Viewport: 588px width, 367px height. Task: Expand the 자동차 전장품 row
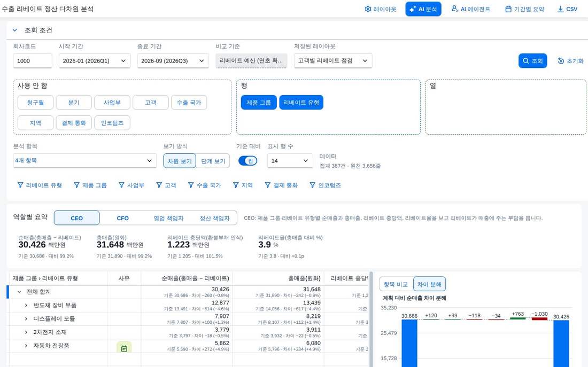click(26, 346)
